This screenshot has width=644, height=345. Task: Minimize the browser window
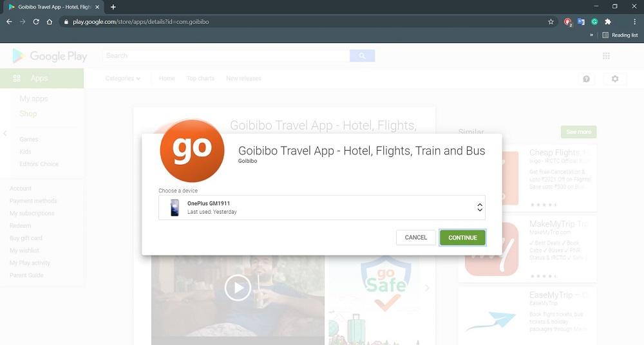596,6
